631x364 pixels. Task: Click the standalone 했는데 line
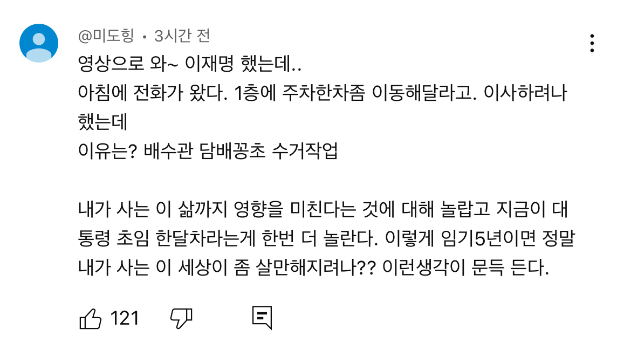pos(102,123)
